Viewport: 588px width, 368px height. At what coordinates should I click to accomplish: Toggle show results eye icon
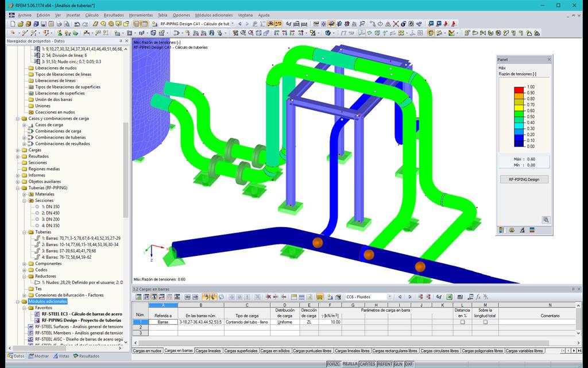click(x=270, y=24)
